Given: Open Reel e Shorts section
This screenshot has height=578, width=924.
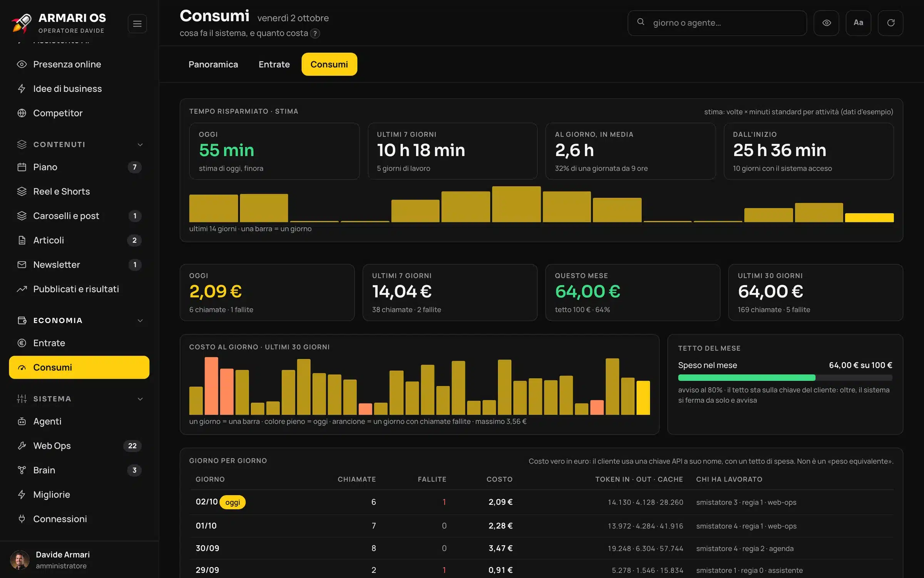Looking at the screenshot, I should coord(79,192).
